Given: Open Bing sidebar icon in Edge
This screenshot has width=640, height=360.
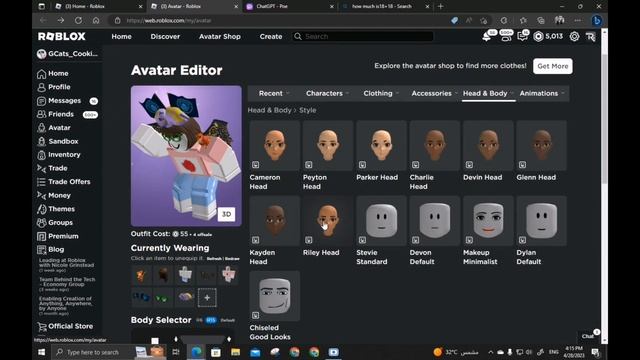Looking at the screenshot, I should [597, 20].
